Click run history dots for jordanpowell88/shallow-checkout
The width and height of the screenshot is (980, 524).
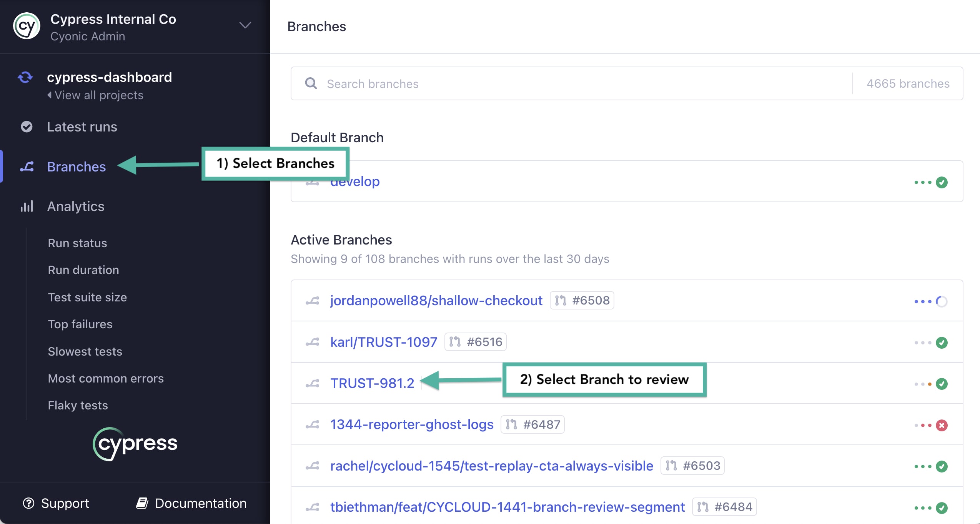pos(923,301)
